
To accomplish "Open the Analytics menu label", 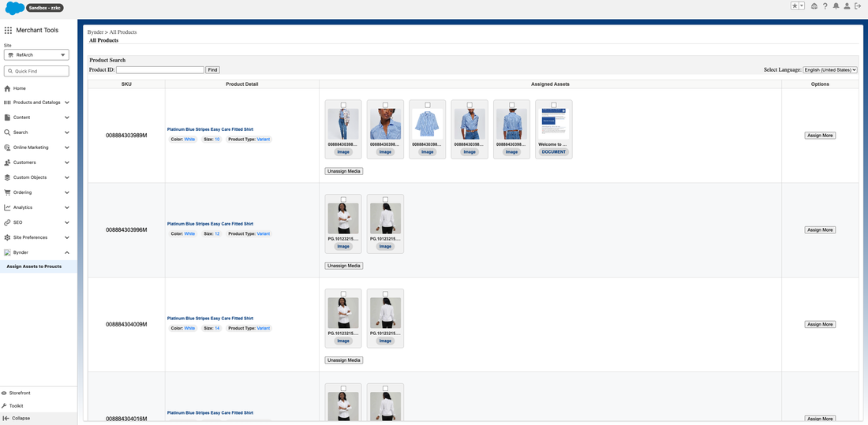I will point(23,207).
